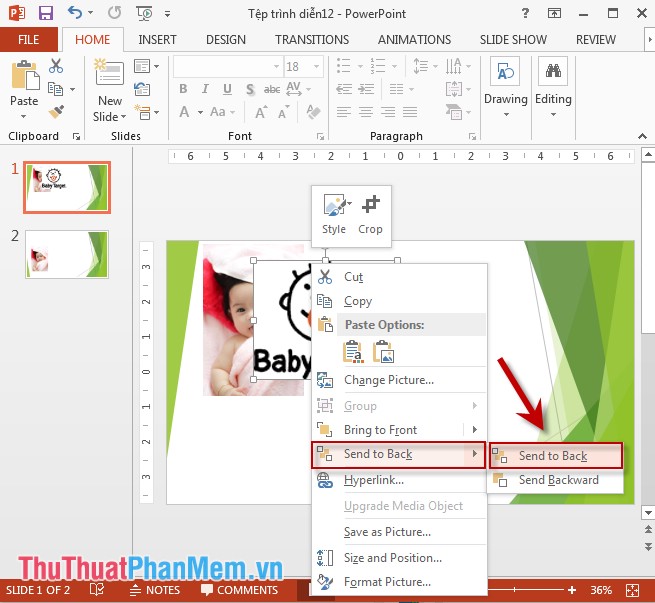This screenshot has height=603, width=655.
Task: Expand the Bring to Front submenu arrow
Action: click(475, 429)
